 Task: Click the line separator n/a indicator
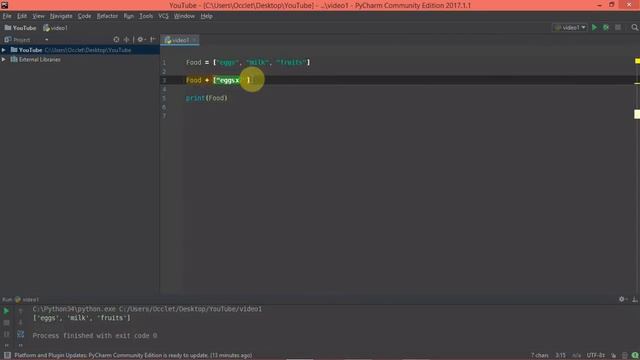coord(576,355)
